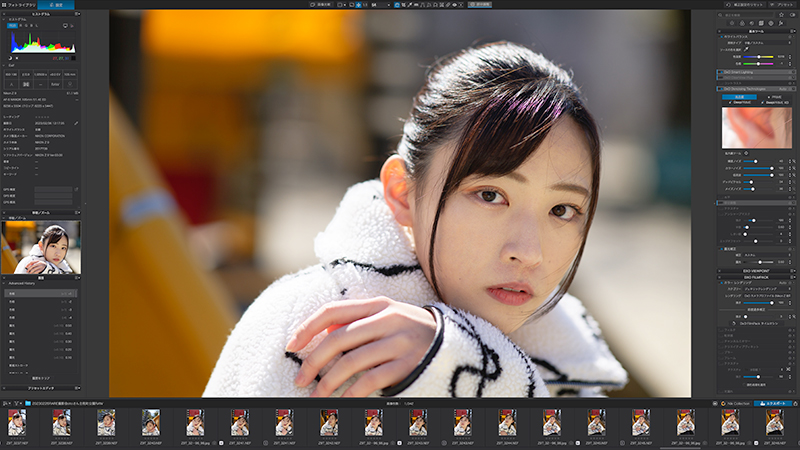Click the magic wand beside 輝度ノイズ slider
The image size is (800, 450).
coord(794,161)
